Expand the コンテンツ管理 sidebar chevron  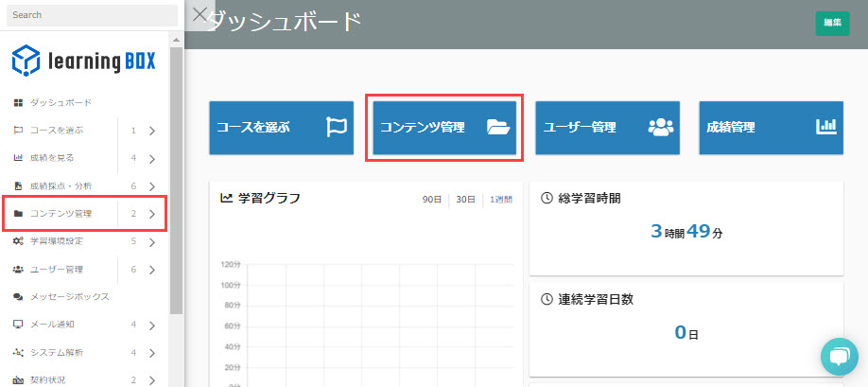click(x=151, y=214)
